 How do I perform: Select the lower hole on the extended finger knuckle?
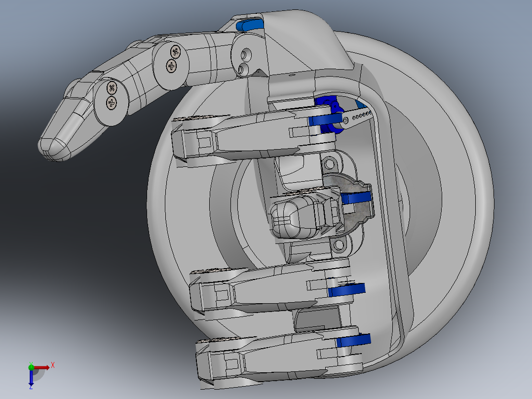pos(242,70)
